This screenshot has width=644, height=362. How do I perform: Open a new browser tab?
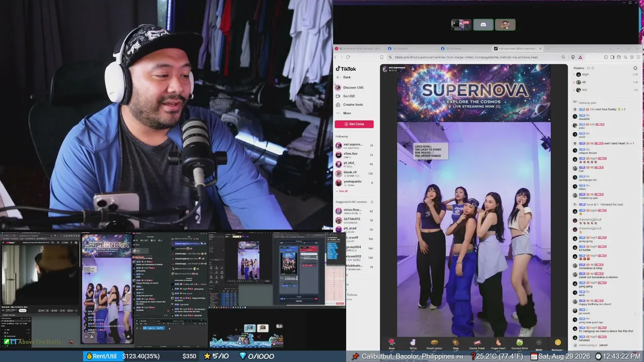(x=548, y=49)
